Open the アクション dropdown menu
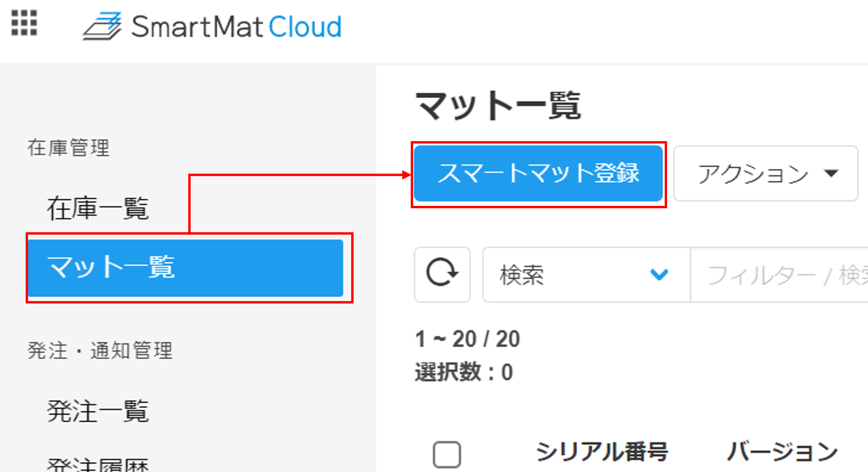 (766, 173)
